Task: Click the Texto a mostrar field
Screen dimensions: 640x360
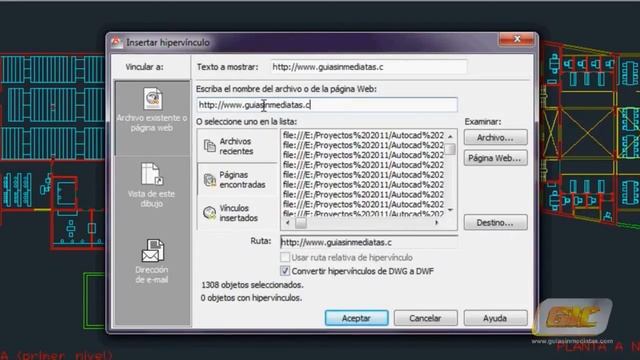Action: point(369,67)
